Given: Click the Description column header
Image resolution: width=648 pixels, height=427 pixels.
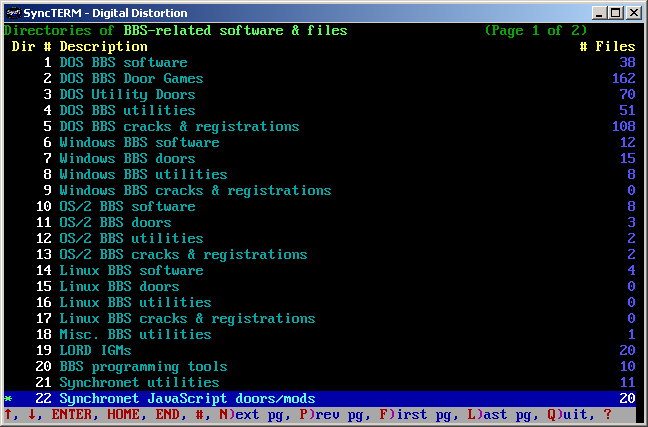Looking at the screenshot, I should (103, 47).
